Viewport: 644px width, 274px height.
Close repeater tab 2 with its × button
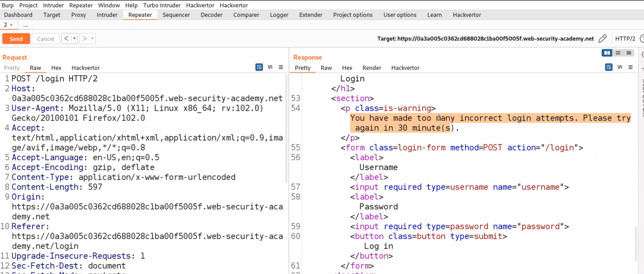10,25
